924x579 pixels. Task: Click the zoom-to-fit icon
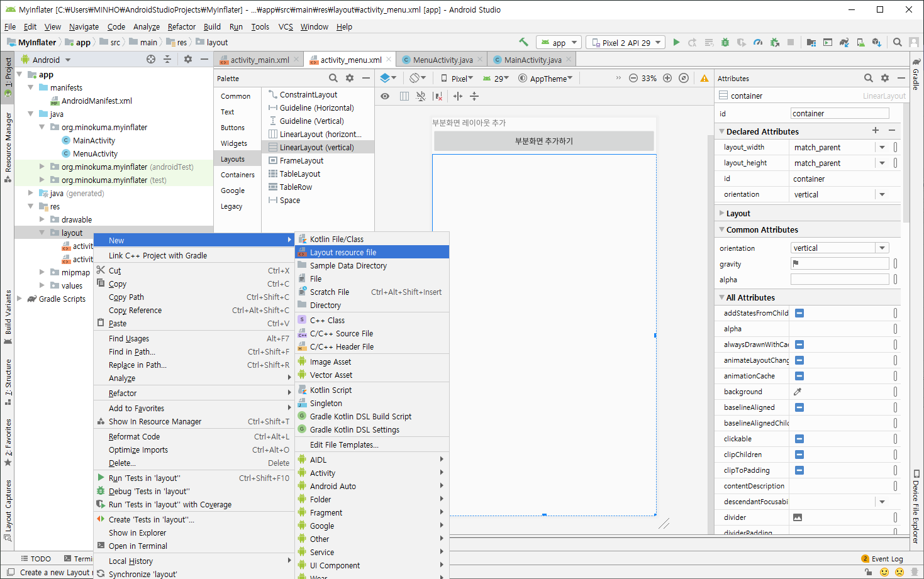[x=684, y=78]
